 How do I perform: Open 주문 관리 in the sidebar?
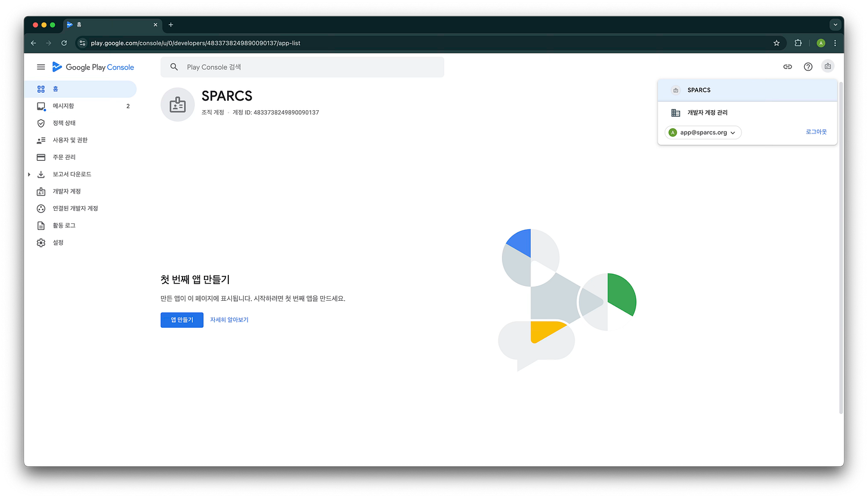point(80,157)
